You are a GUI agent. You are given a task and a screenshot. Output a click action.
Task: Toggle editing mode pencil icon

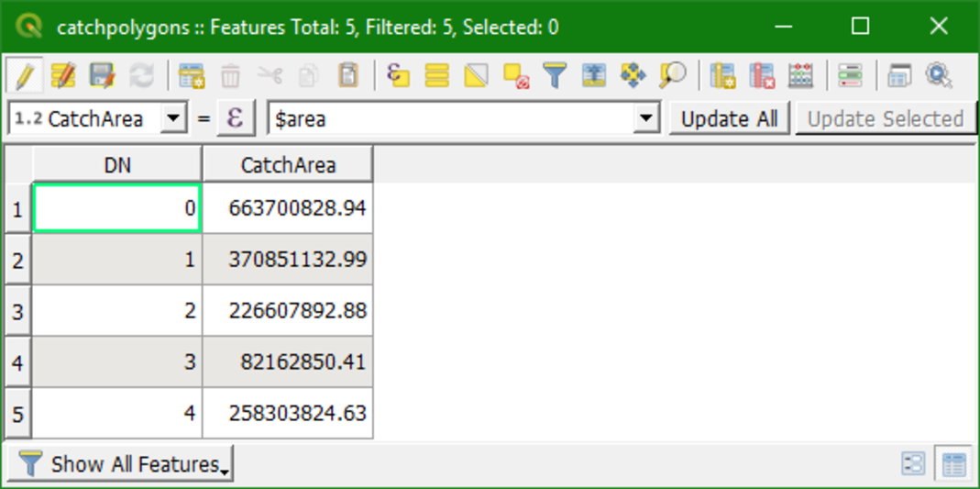[x=24, y=76]
